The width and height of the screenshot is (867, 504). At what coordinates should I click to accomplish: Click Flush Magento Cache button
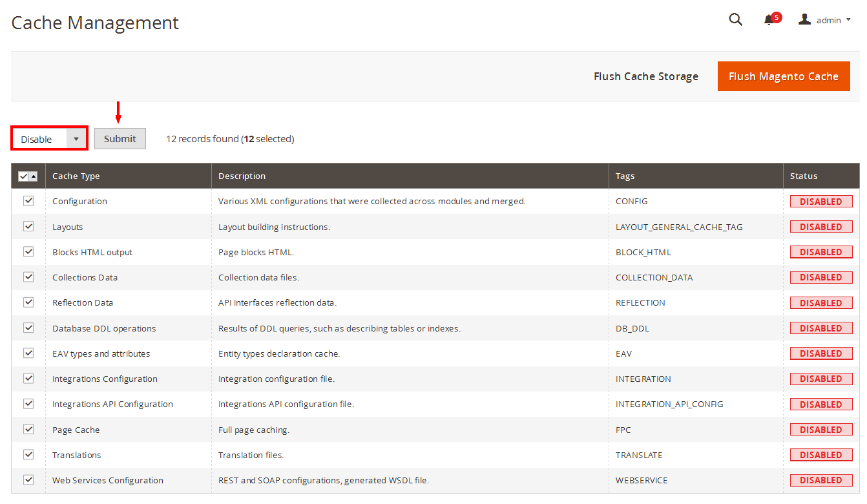pos(784,76)
